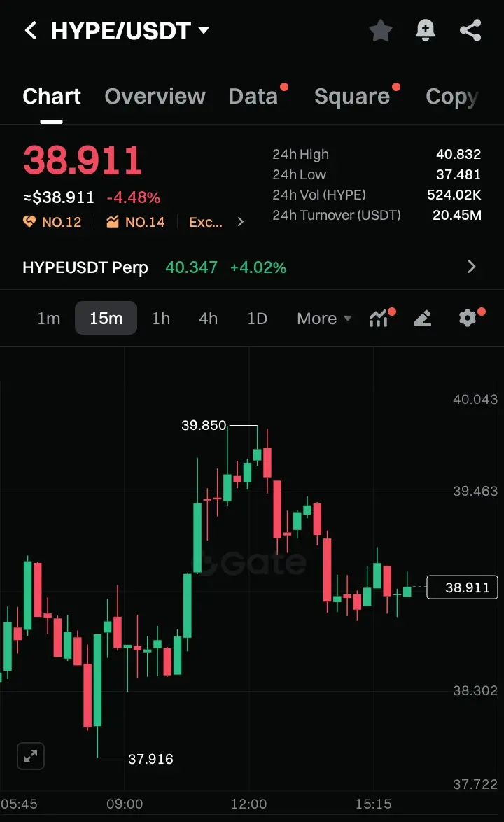Tap the 12:00 time axis label
The image size is (504, 822).
pyautogui.click(x=249, y=804)
